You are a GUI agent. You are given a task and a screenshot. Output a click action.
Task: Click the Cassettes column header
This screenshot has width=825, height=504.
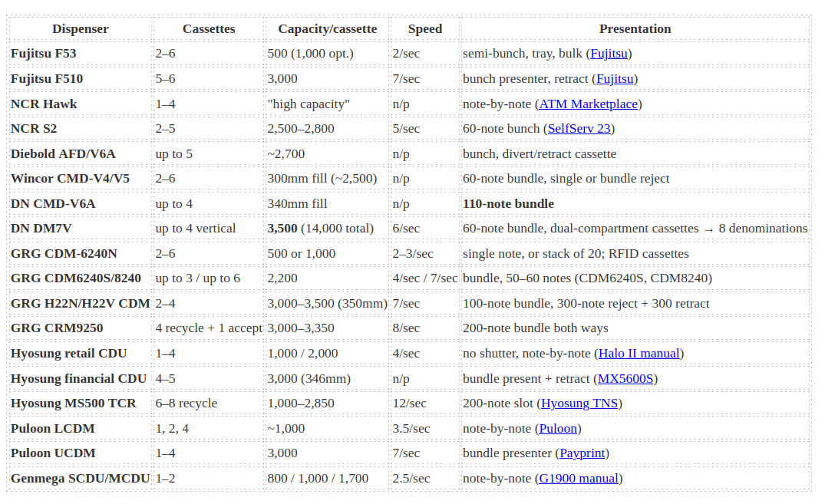pos(209,29)
